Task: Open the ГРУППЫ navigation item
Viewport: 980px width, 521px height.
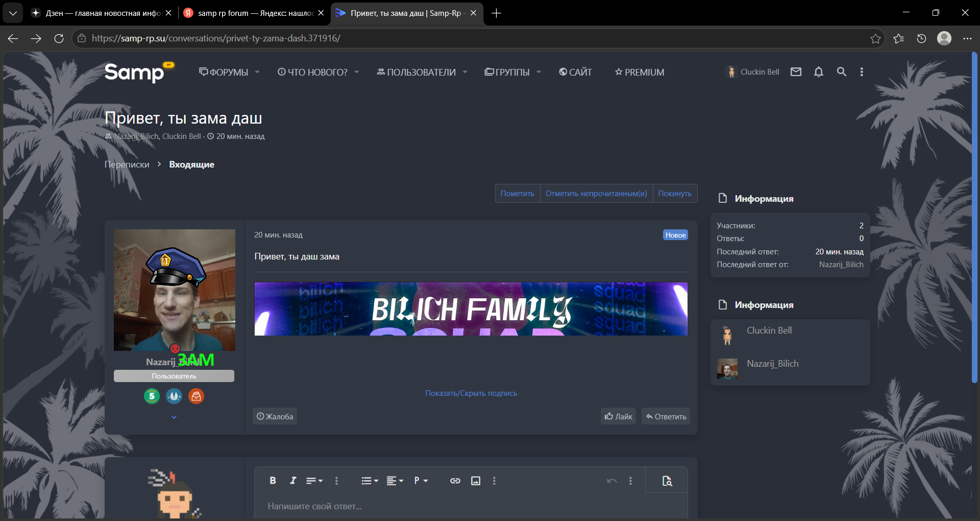Action: [507, 72]
